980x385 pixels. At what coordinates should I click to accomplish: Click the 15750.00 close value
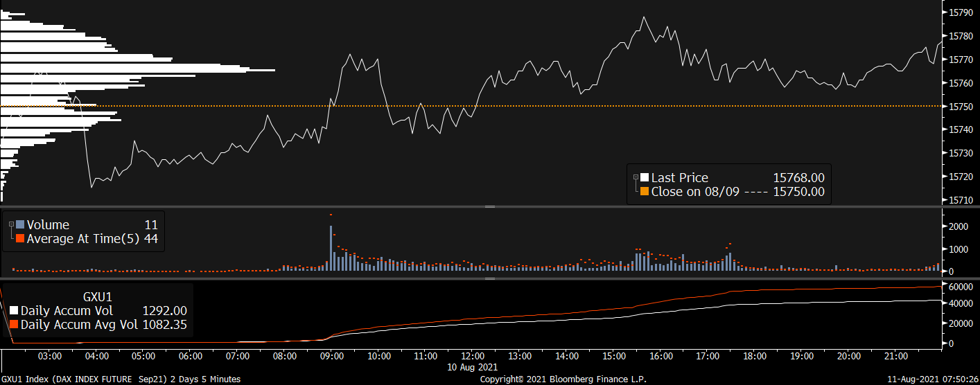click(x=798, y=192)
